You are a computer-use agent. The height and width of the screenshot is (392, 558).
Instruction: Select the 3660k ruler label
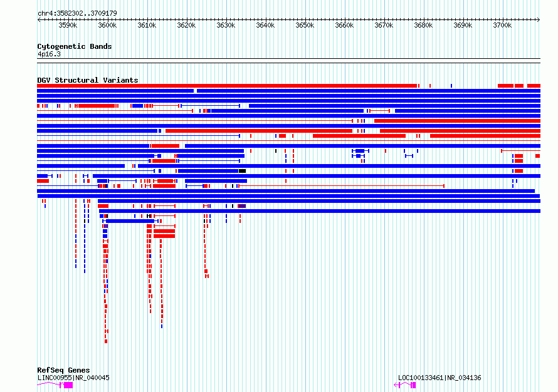pyautogui.click(x=344, y=25)
